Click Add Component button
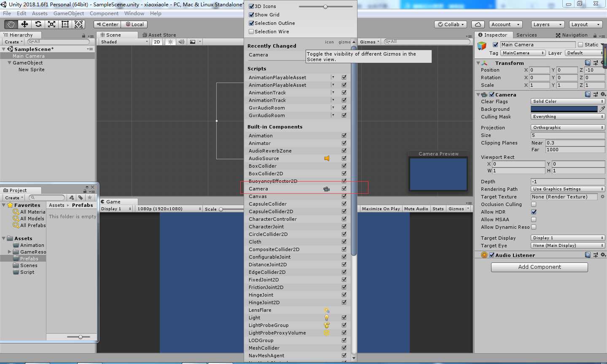This screenshot has height=364, width=607. coord(540,267)
